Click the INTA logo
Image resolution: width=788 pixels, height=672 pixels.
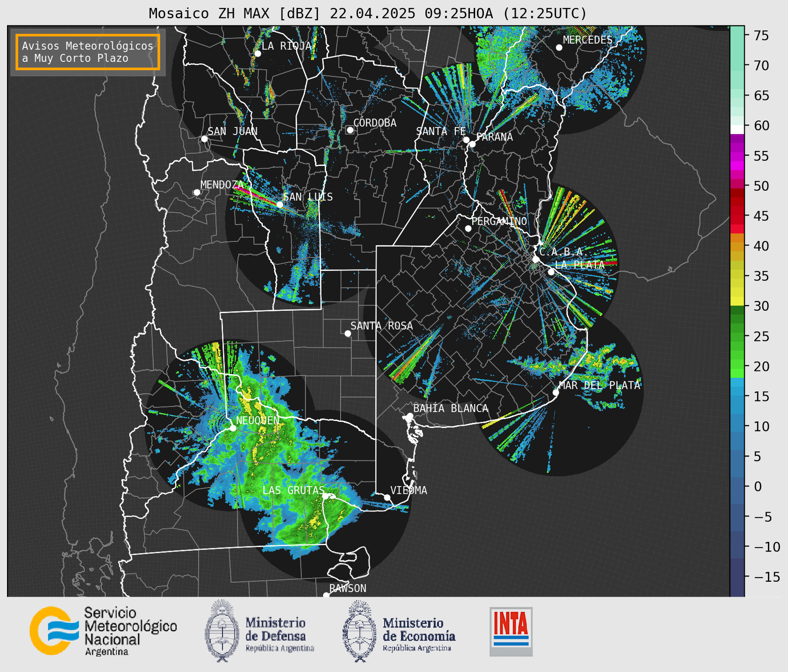[x=511, y=631]
